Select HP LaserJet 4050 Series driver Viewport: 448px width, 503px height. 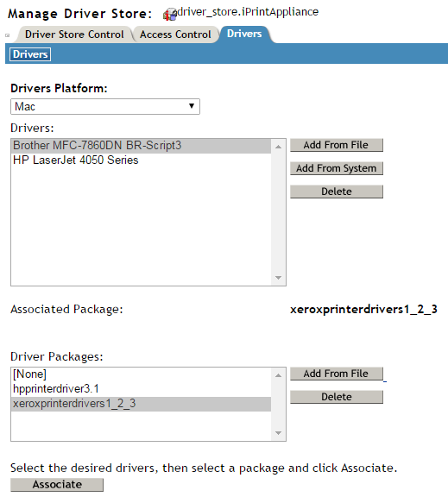141,160
